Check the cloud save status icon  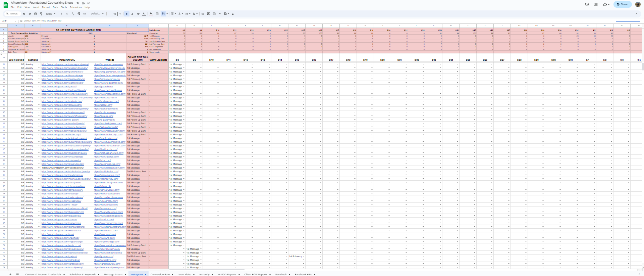pyautogui.click(x=89, y=3)
